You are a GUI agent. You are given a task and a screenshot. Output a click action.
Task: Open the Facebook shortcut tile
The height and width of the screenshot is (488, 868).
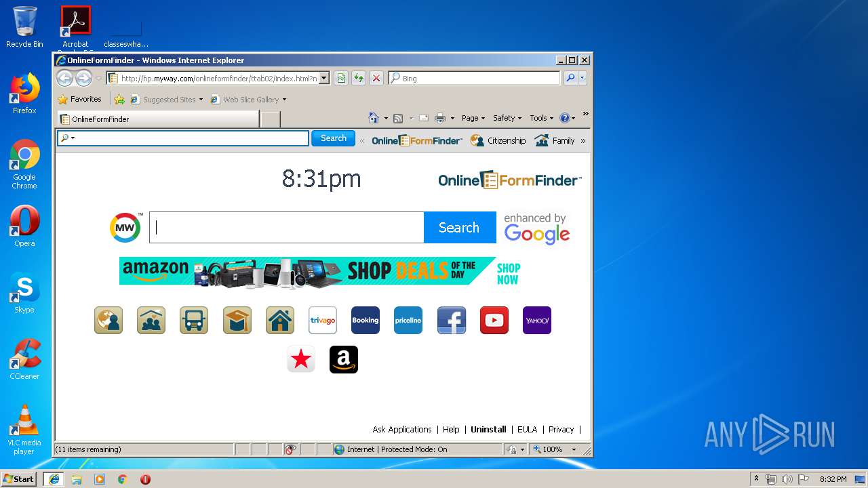(x=452, y=320)
